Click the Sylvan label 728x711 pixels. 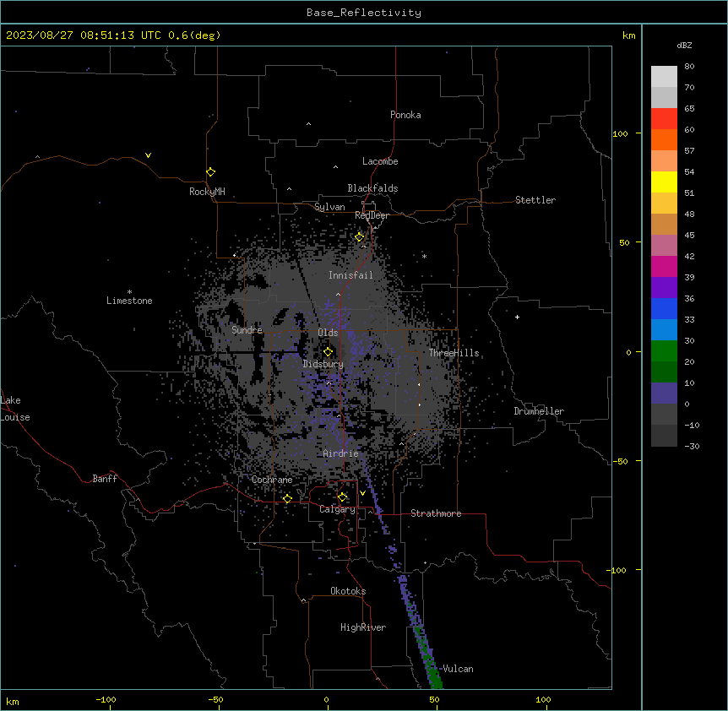[329, 207]
